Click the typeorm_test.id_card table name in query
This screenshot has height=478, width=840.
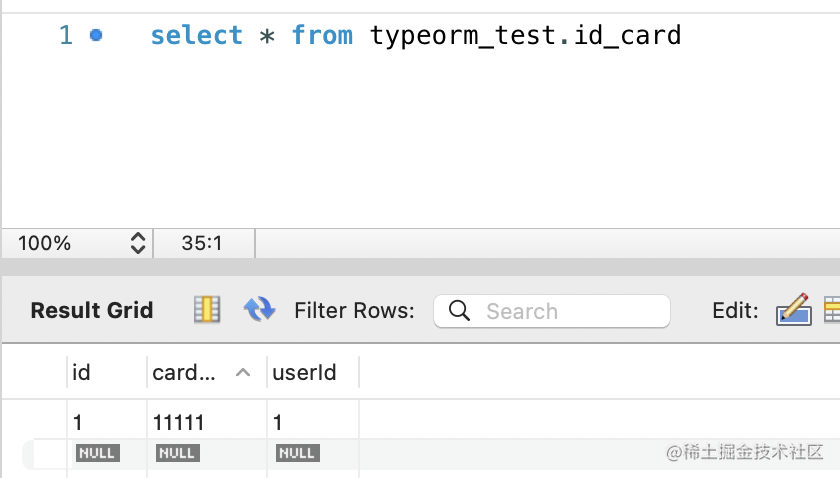tap(525, 36)
